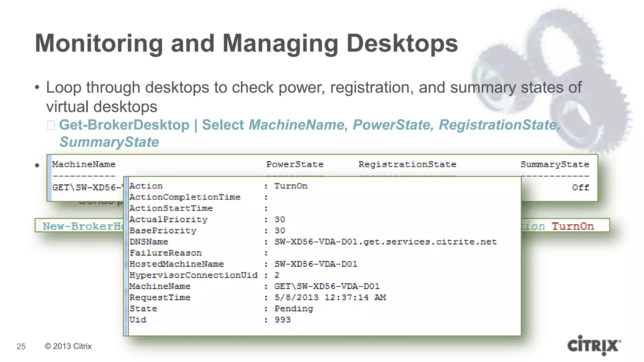Click the ActionStartTime field label
Screen dimensions: 644x362
171,208
